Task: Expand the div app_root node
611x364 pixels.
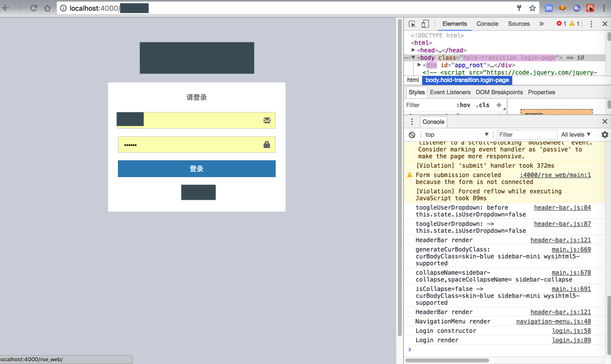Action: click(419, 65)
